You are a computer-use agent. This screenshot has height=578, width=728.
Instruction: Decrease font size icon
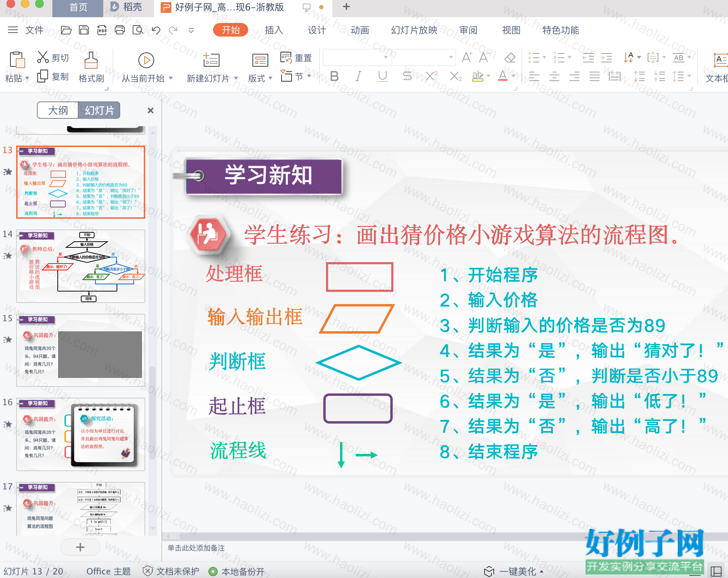[x=484, y=57]
